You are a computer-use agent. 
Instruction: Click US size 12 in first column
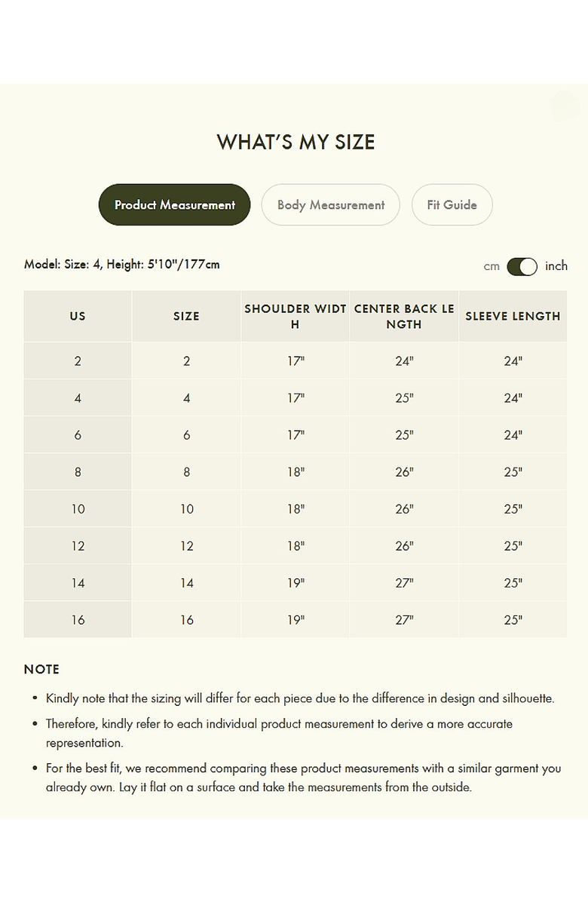[78, 546]
